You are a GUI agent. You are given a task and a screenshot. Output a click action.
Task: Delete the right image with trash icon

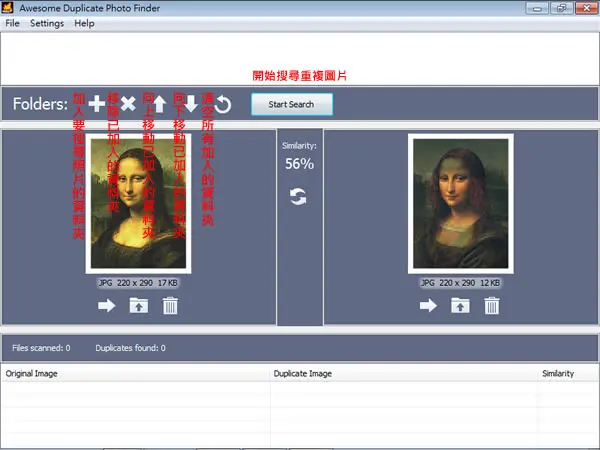(x=492, y=305)
